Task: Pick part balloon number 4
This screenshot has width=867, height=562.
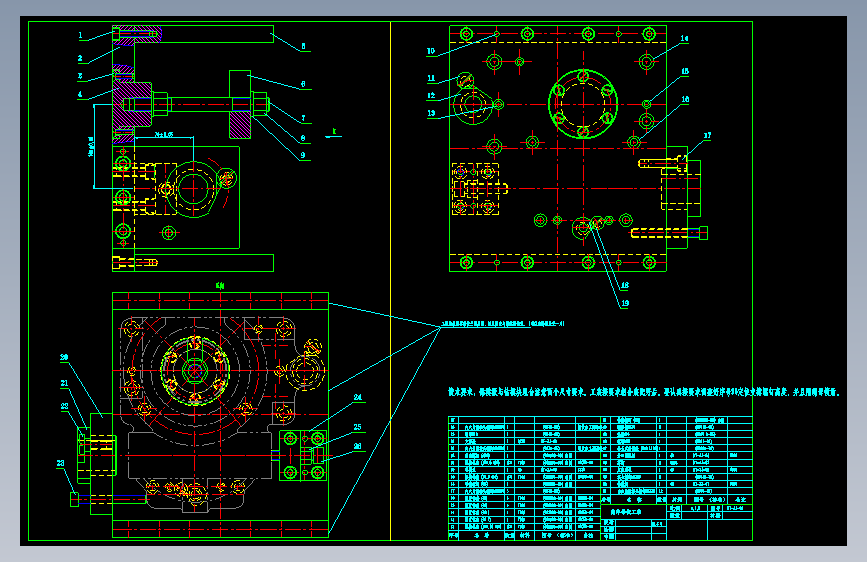Action: click(x=80, y=94)
